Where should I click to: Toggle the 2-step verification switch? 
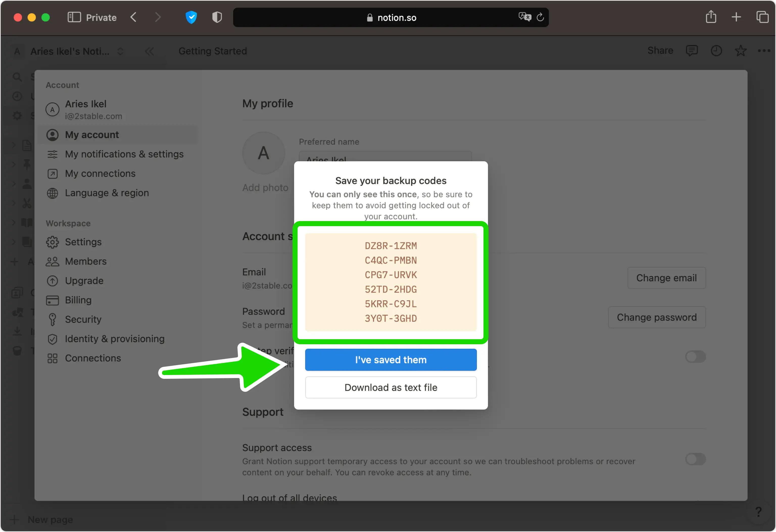pyautogui.click(x=695, y=357)
